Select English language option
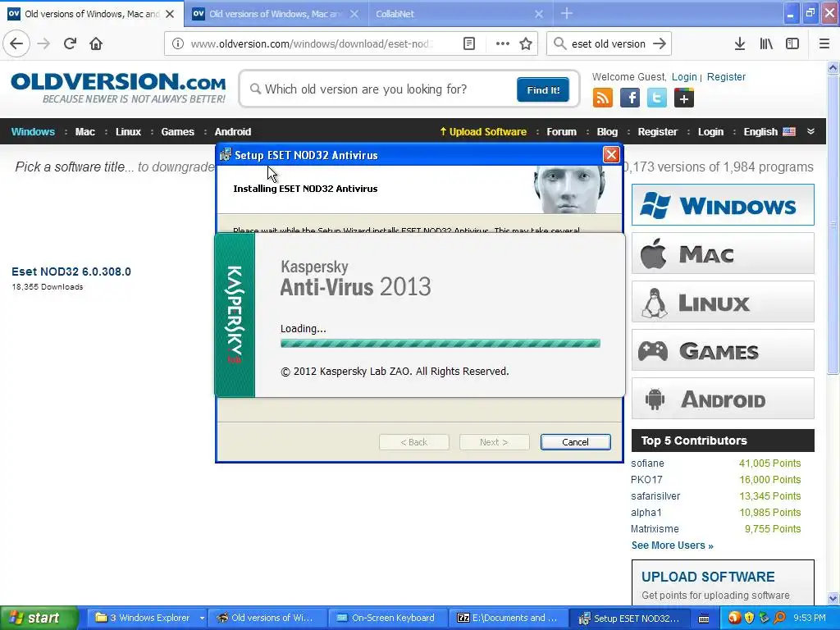 [x=769, y=131]
